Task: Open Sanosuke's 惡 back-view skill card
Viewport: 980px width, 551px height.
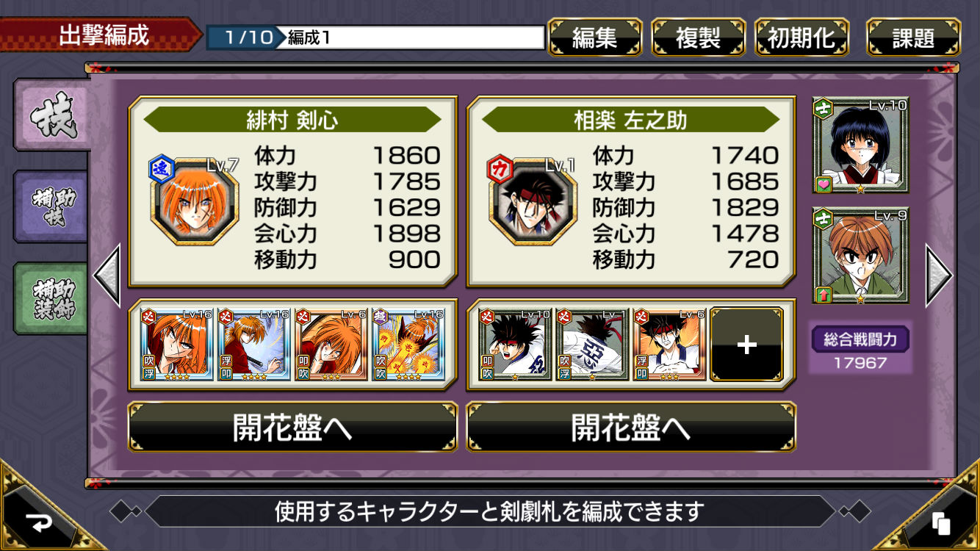Action: (592, 345)
